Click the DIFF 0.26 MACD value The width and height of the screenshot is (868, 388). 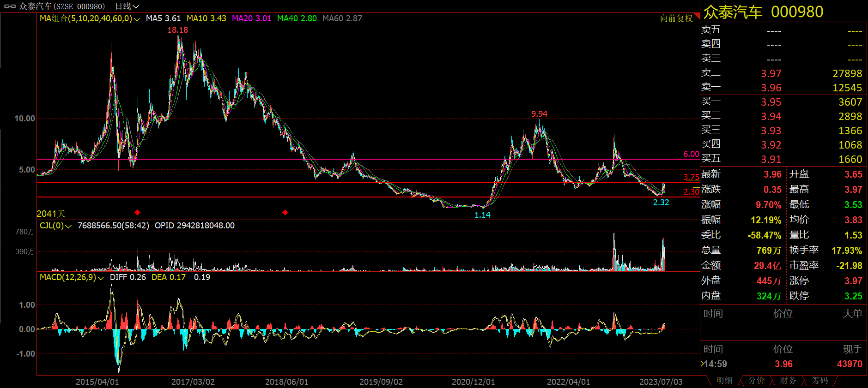tap(128, 277)
